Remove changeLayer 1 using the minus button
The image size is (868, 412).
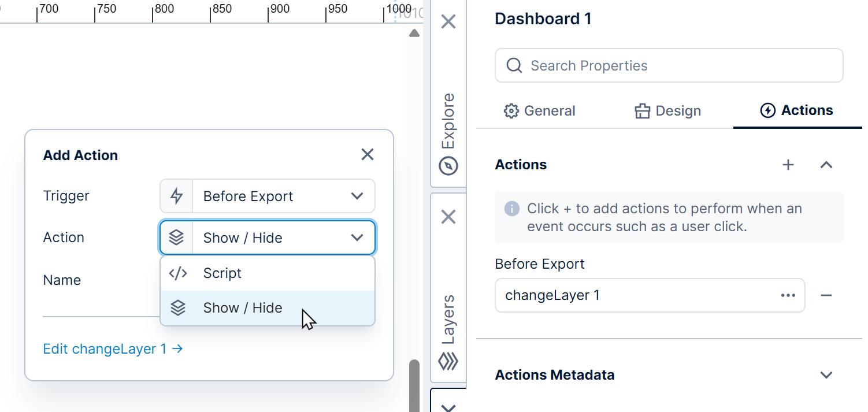coord(827,295)
